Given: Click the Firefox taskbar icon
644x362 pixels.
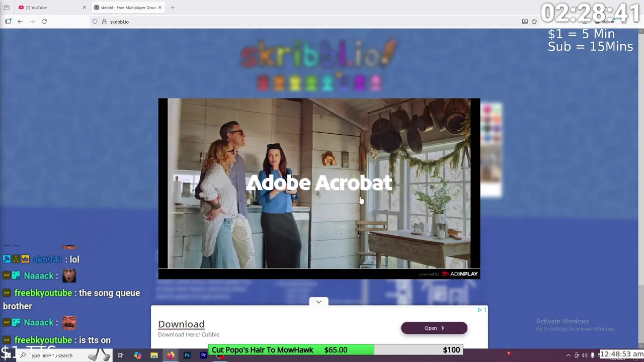Looking at the screenshot, I should (x=171, y=355).
